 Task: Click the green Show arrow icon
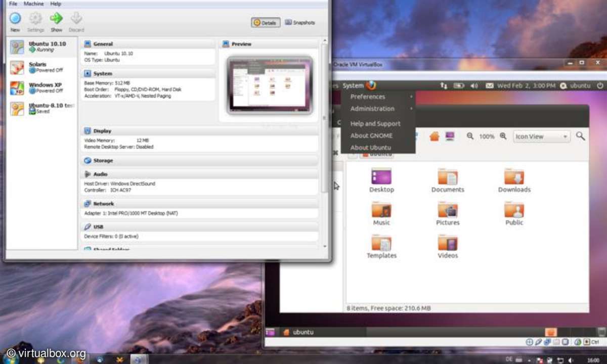(56, 19)
